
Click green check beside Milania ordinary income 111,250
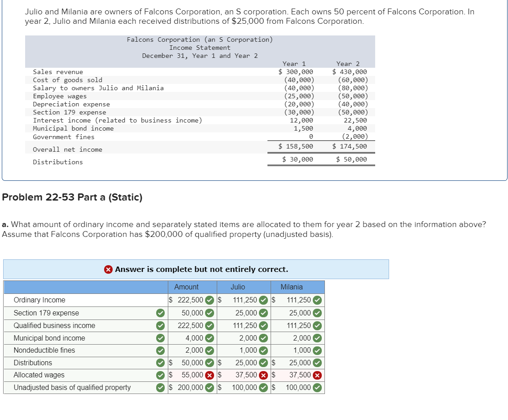coord(318,300)
